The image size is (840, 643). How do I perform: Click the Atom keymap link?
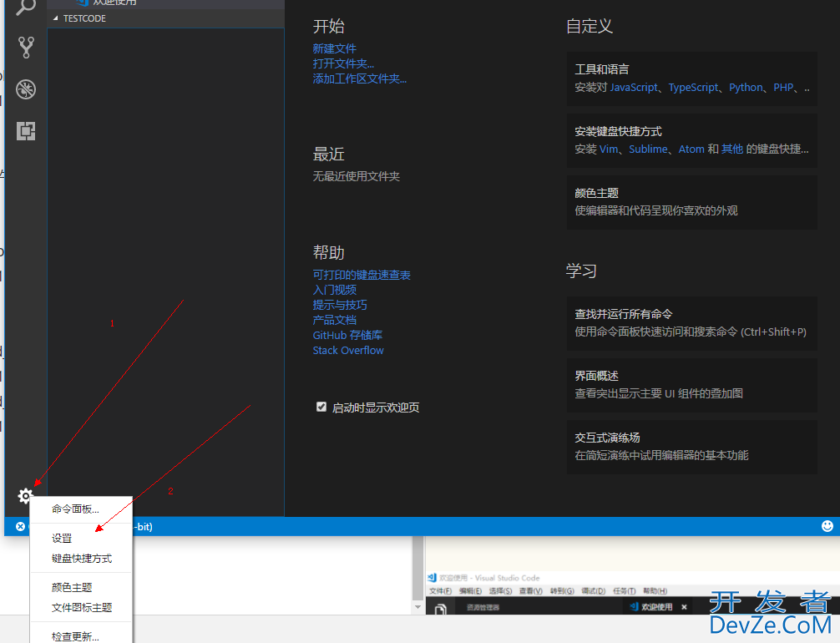pyautogui.click(x=691, y=149)
